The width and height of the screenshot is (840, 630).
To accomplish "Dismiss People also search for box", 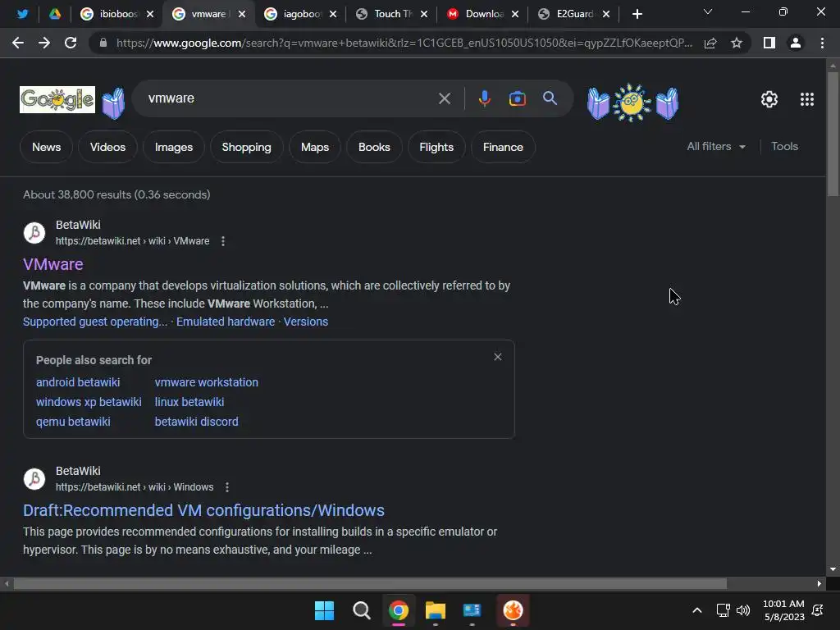I will tap(498, 357).
